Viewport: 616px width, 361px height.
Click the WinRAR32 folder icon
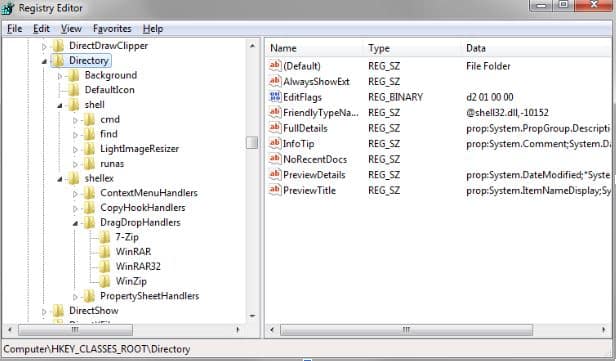click(105, 267)
